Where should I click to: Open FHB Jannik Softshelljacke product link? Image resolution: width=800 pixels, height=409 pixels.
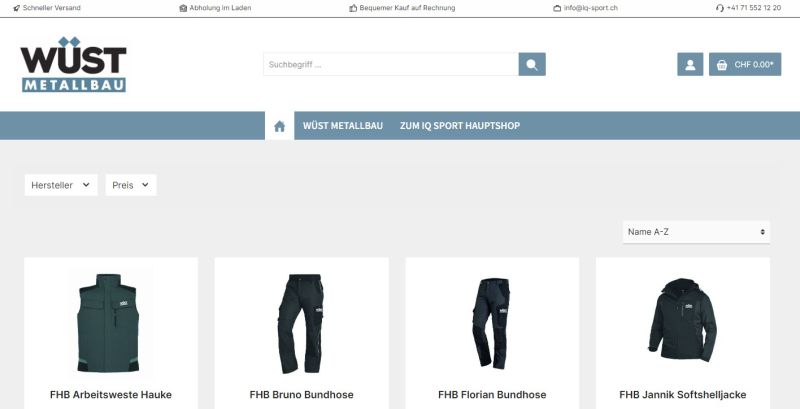click(683, 395)
